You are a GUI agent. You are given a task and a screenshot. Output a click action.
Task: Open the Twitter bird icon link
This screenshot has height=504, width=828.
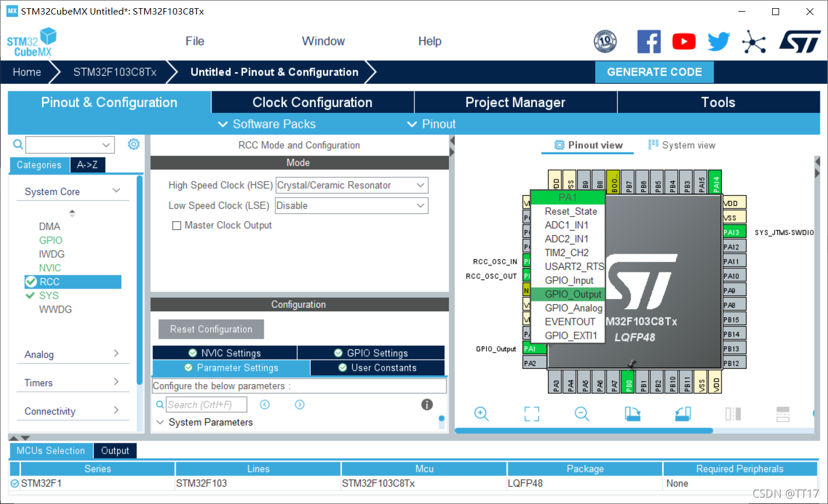point(719,42)
